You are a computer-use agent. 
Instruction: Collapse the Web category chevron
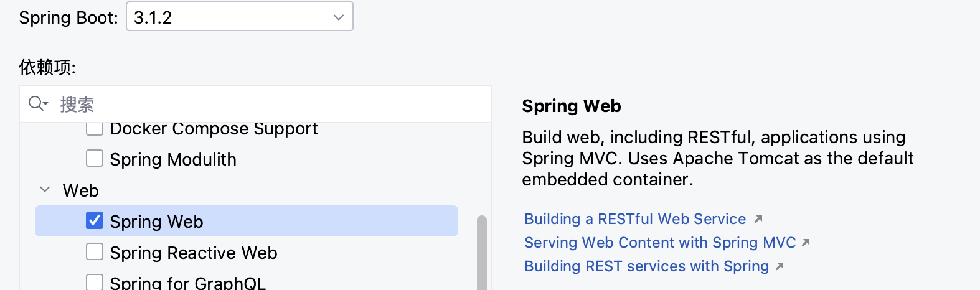coord(45,190)
